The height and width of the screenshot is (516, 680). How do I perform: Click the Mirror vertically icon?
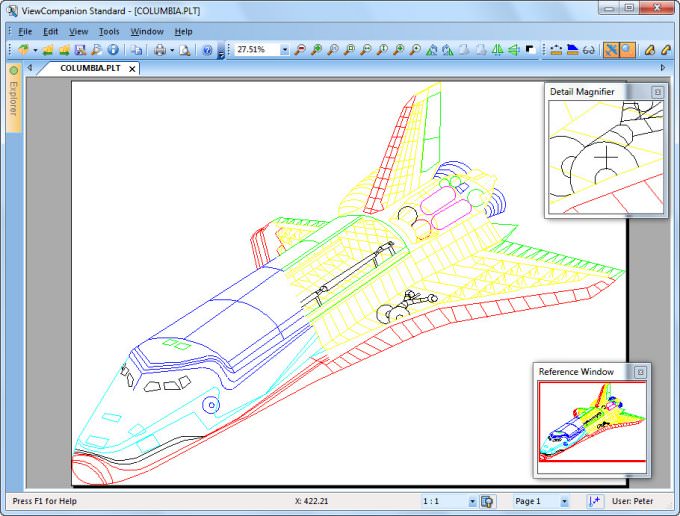(x=514, y=50)
